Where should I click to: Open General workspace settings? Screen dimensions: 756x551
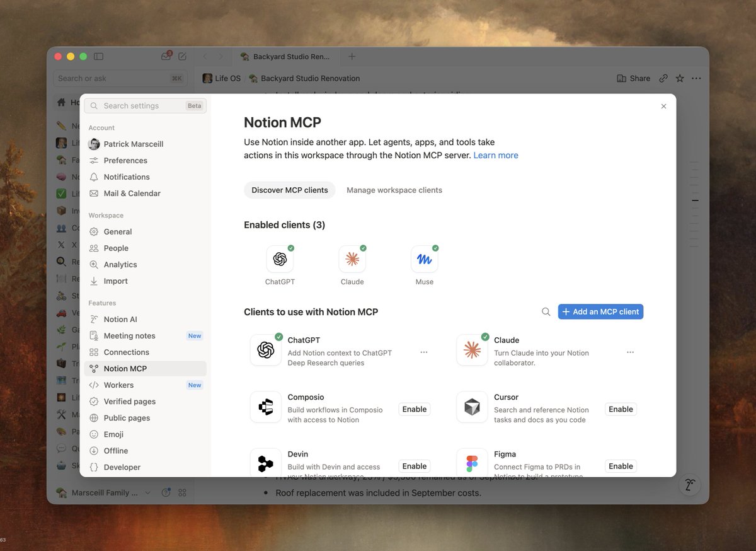coord(146,231)
